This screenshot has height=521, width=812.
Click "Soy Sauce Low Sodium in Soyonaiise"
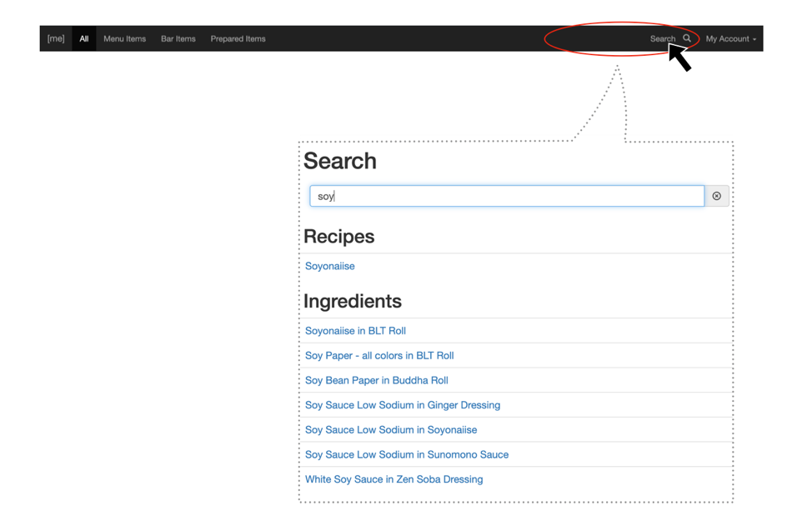(391, 429)
